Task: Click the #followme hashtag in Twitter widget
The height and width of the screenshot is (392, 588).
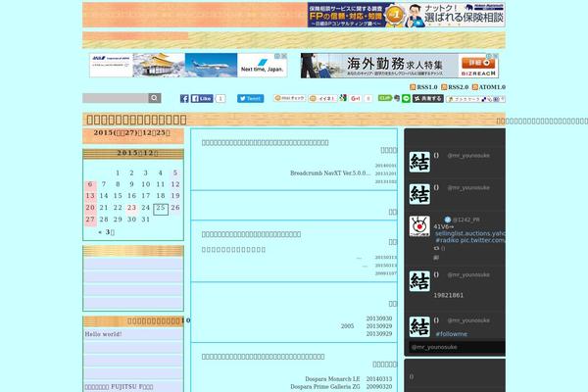Action: [452, 334]
